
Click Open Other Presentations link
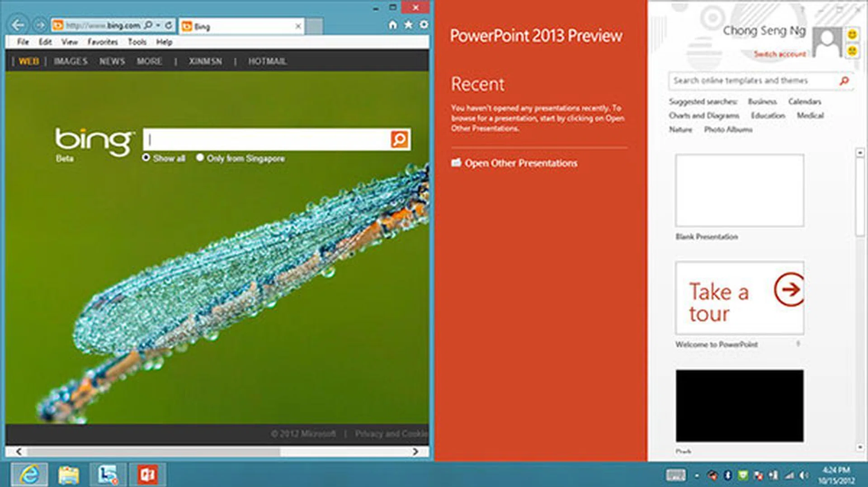[521, 163]
